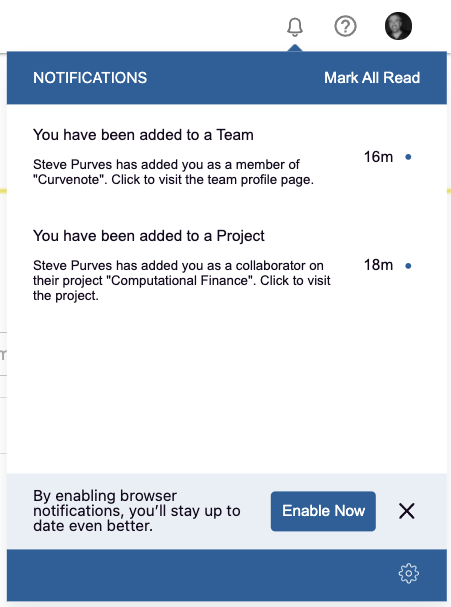This screenshot has height=607, width=451.
Task: Click Mark All Read
Action: 372,78
